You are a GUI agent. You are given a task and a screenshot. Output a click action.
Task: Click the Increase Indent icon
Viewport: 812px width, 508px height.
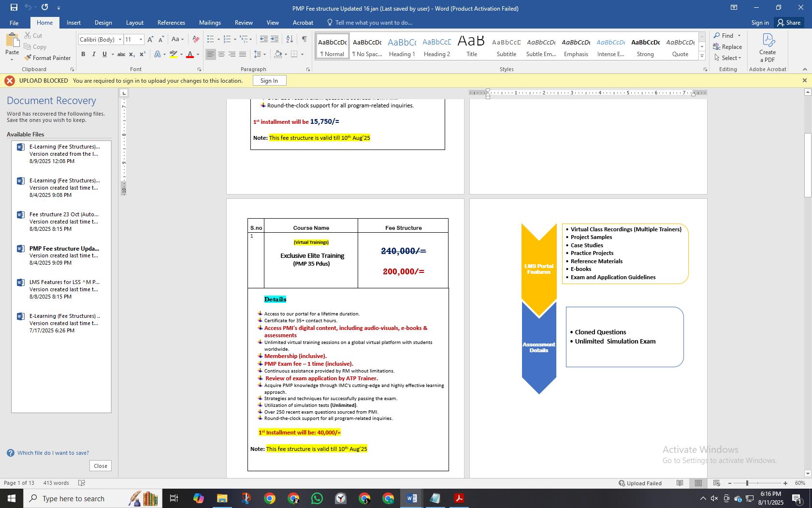click(x=275, y=40)
